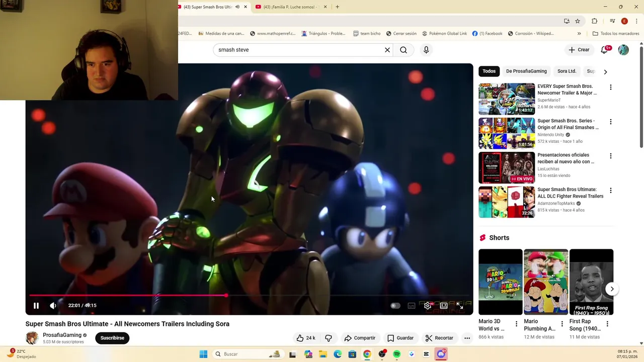Open the YouTube notifications bell
This screenshot has height=362, width=644.
[605, 50]
